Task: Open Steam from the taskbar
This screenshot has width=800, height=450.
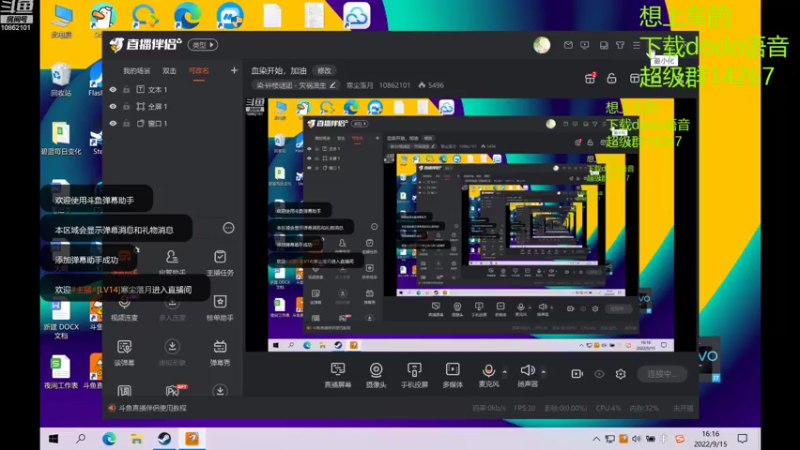Action: click(164, 439)
